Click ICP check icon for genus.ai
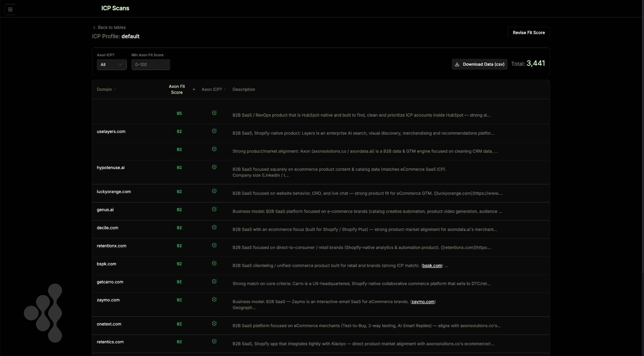The image size is (644, 356). coord(214,209)
